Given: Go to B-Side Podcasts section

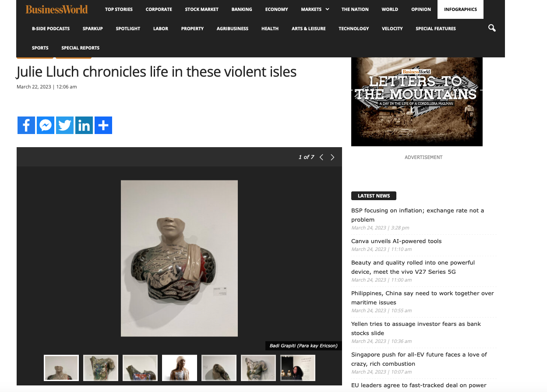Looking at the screenshot, I should coord(51,28).
